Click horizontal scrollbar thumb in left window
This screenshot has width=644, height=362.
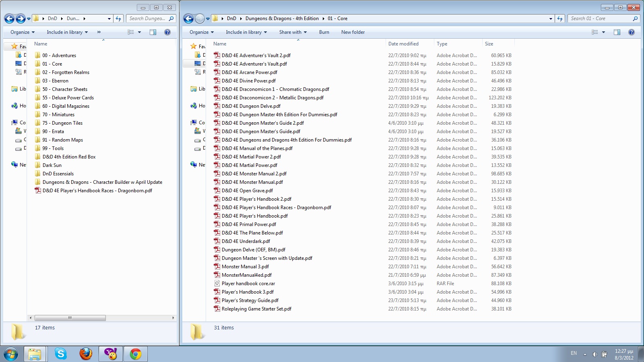click(70, 318)
